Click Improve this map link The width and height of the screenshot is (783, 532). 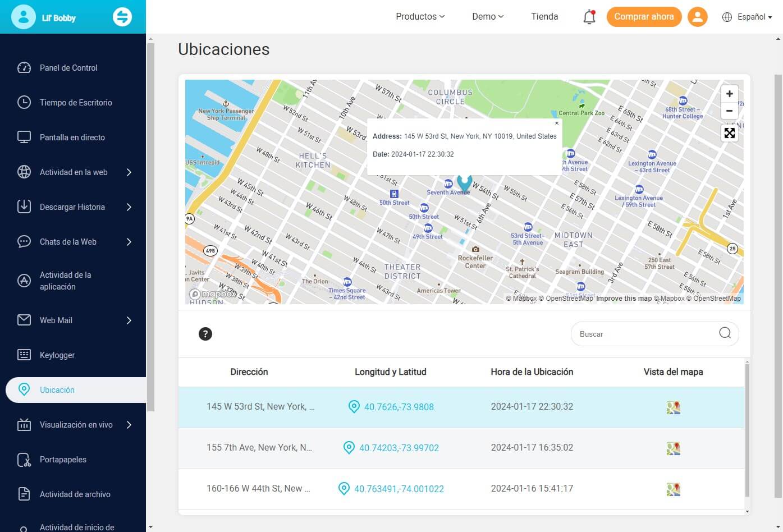coord(624,299)
